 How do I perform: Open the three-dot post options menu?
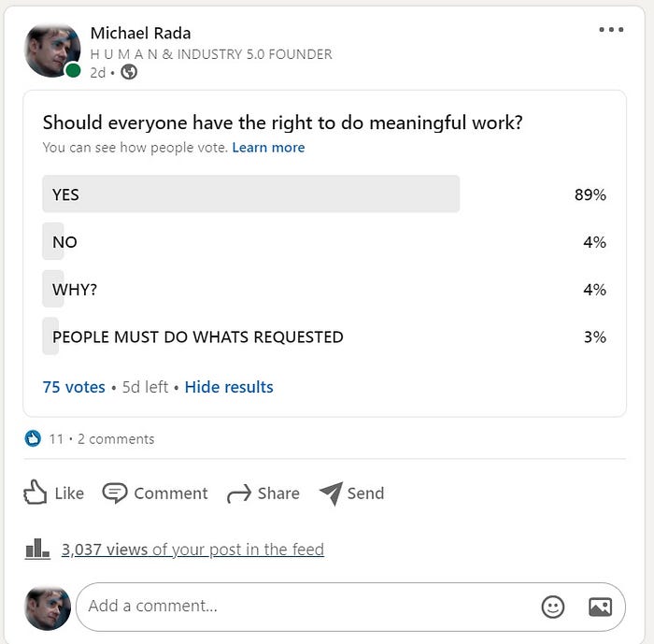tap(611, 30)
